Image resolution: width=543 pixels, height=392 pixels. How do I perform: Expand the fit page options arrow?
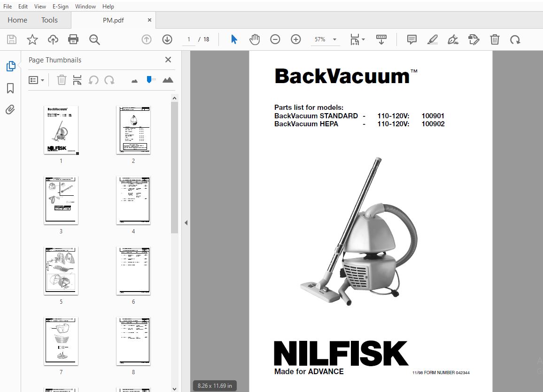pyautogui.click(x=363, y=39)
